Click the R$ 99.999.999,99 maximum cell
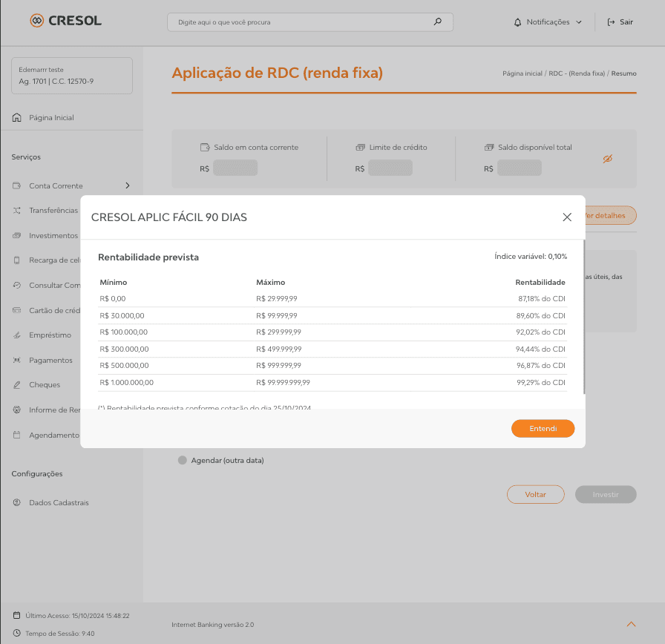 283,382
